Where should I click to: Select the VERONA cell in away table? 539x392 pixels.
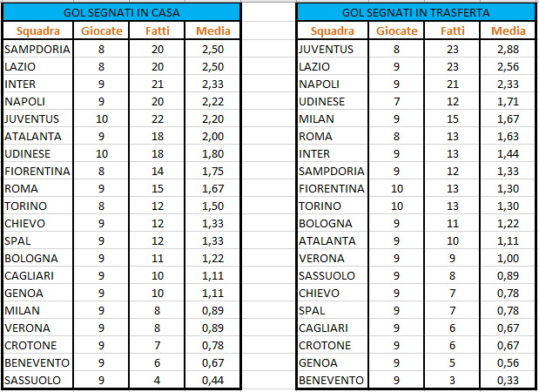click(333, 258)
